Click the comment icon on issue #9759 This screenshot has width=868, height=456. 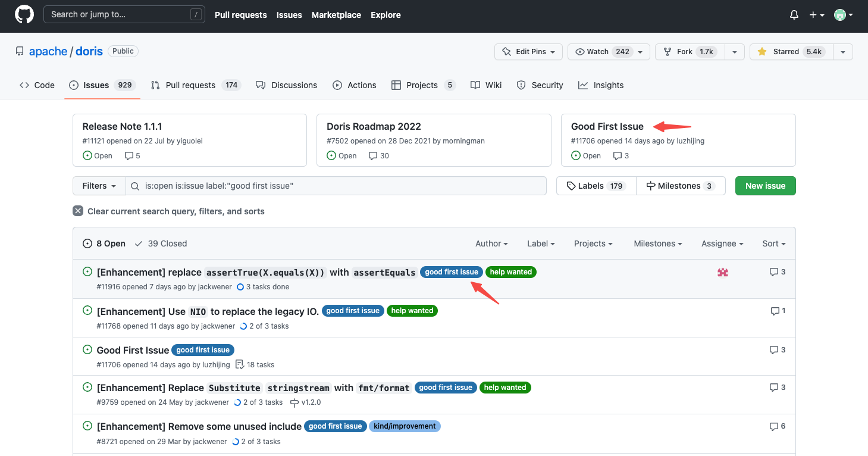coord(774,388)
